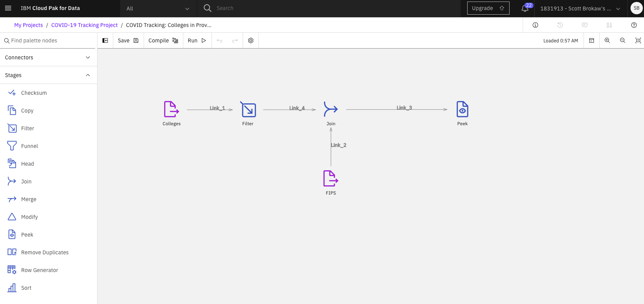Select the Colleges node on canvas

[171, 109]
